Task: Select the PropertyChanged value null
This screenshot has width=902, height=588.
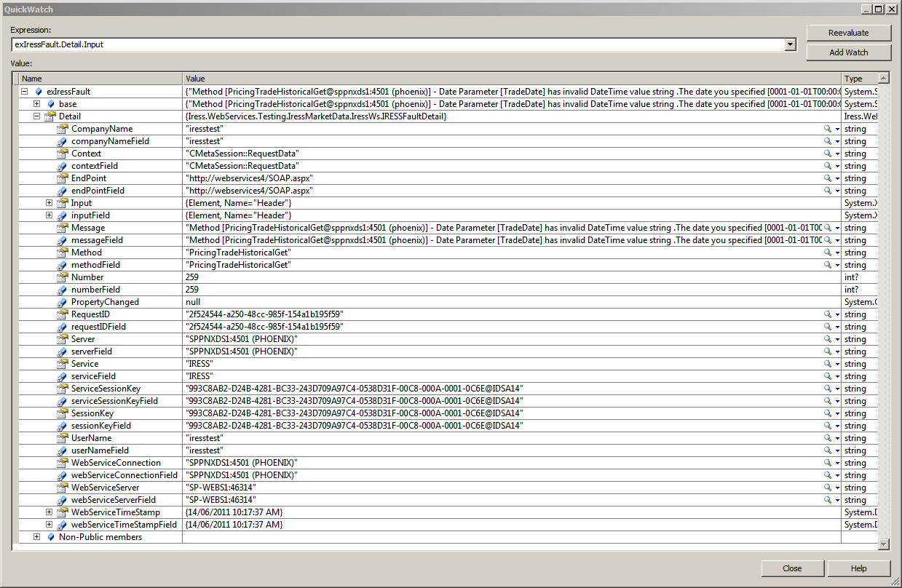Action: (192, 302)
